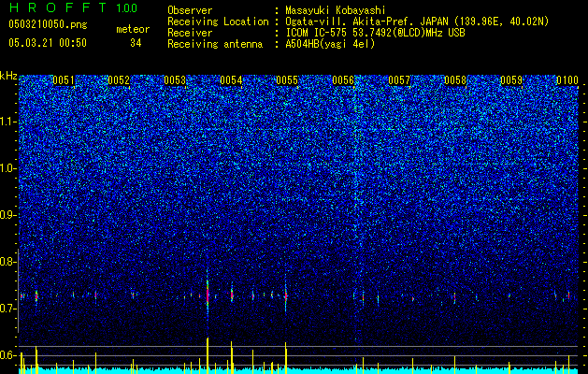
Task: Click the 0059 time marker
Action: pos(511,80)
